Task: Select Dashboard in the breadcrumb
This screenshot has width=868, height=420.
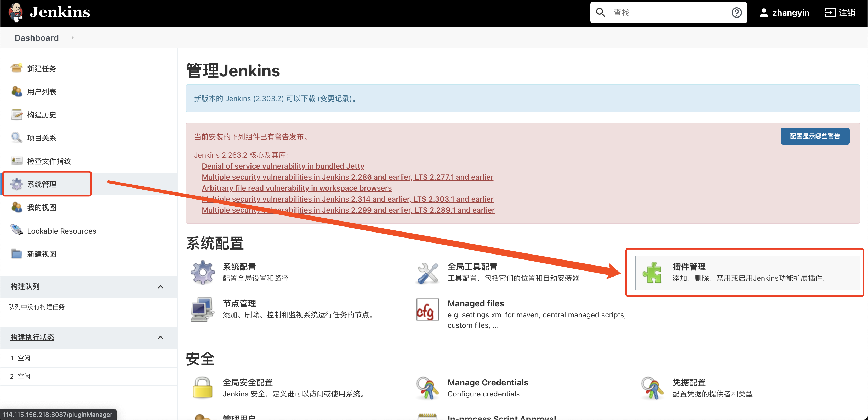Action: (x=36, y=38)
